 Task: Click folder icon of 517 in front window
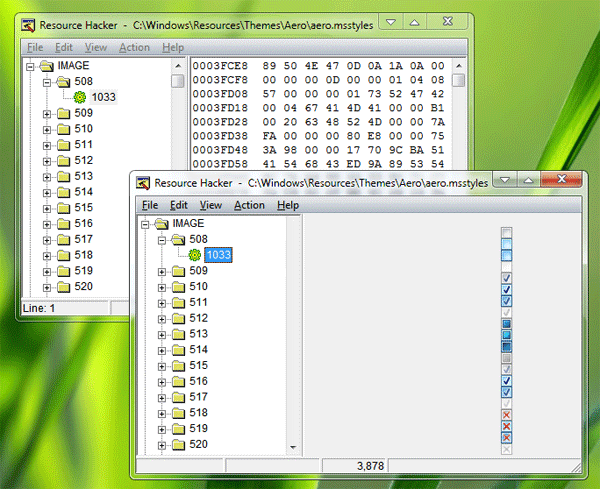point(178,397)
